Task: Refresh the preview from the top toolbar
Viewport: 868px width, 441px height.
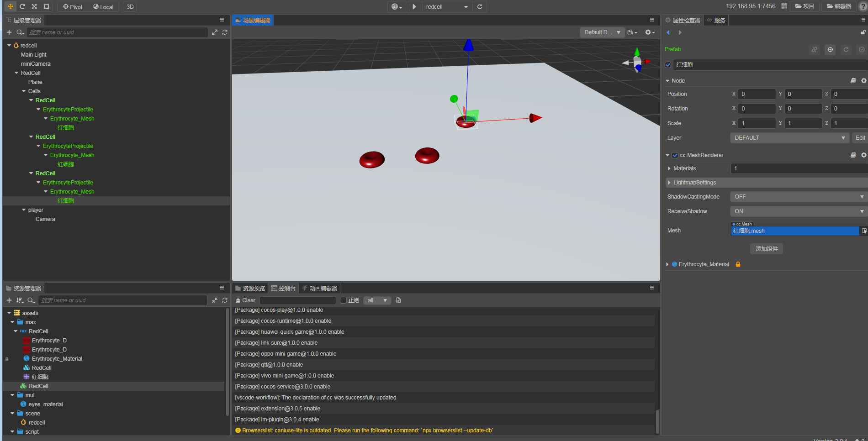Action: [x=480, y=7]
